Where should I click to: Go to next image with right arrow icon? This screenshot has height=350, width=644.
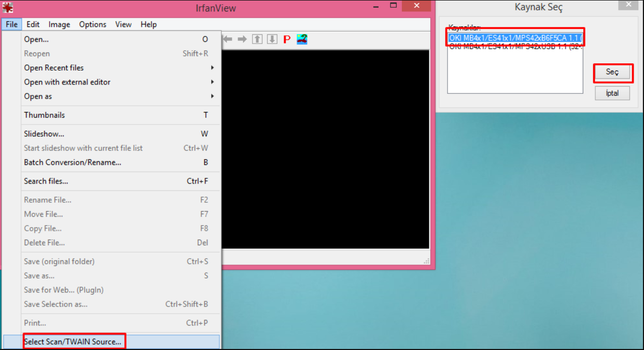click(242, 39)
